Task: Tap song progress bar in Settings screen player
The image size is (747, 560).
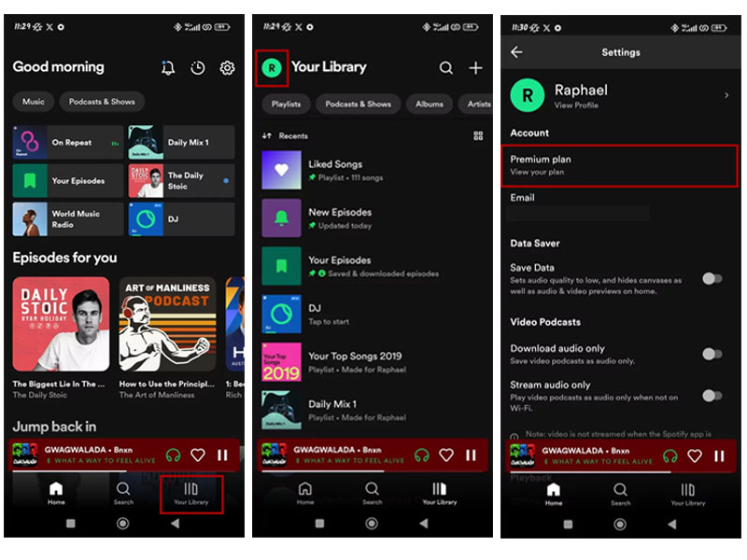Action: pyautogui.click(x=621, y=472)
